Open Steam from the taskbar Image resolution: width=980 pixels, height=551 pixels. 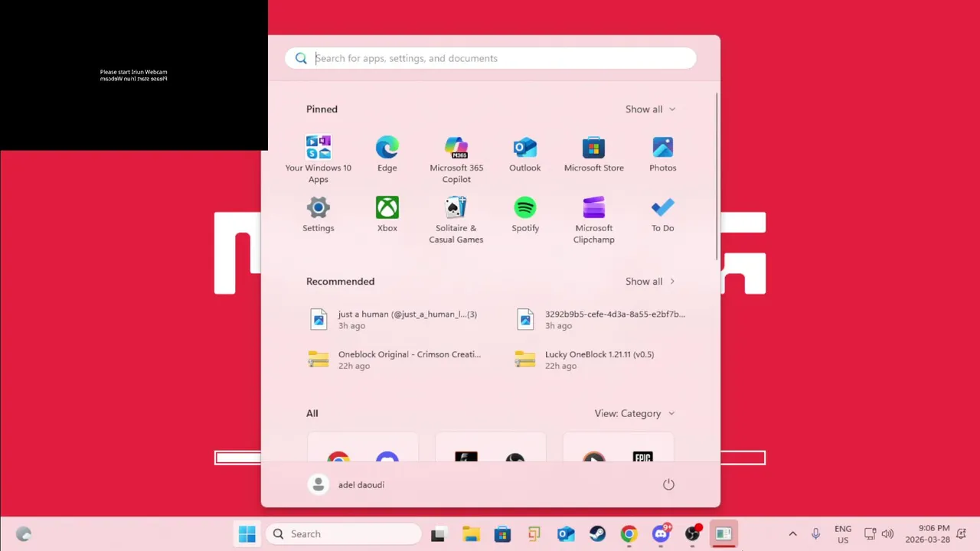pyautogui.click(x=597, y=534)
